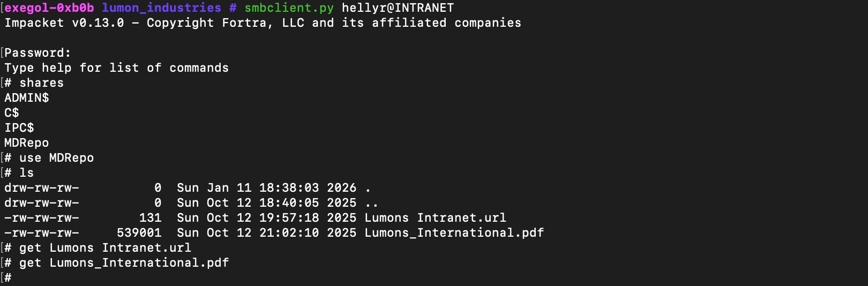The image size is (868, 286).
Task: Click the 131 file size value
Action: pos(150,218)
